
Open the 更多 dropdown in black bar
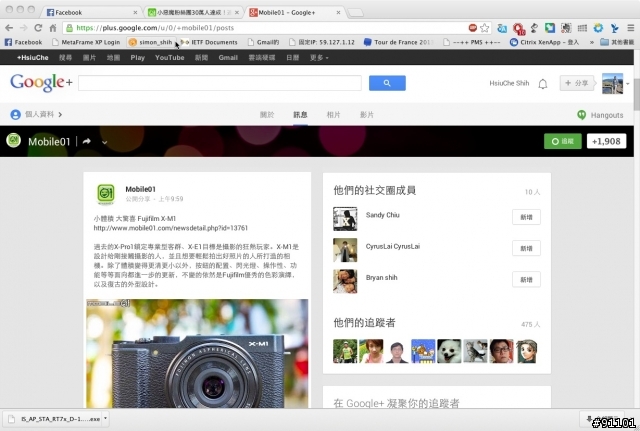[x=319, y=58]
